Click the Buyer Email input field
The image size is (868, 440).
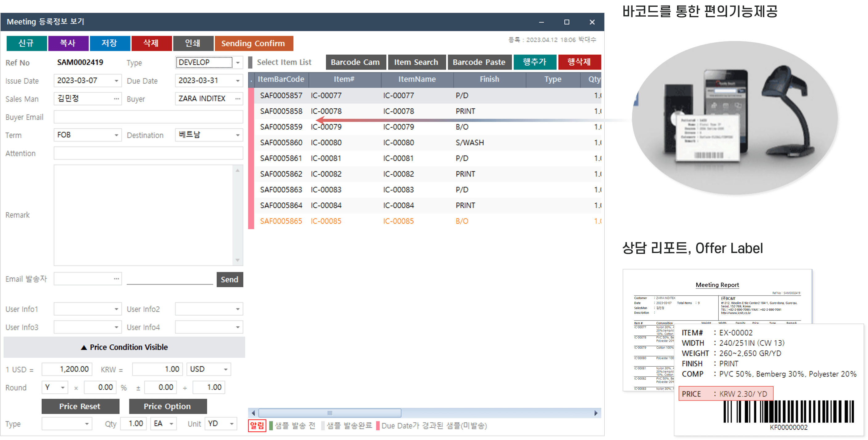(148, 117)
